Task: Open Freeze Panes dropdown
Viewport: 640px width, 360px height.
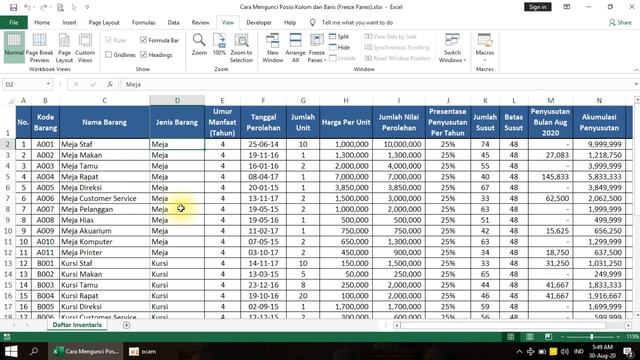Action: click(317, 48)
